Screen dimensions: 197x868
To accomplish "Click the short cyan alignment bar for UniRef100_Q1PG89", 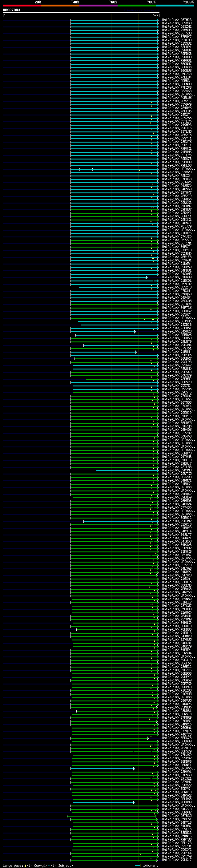I will (109, 278).
